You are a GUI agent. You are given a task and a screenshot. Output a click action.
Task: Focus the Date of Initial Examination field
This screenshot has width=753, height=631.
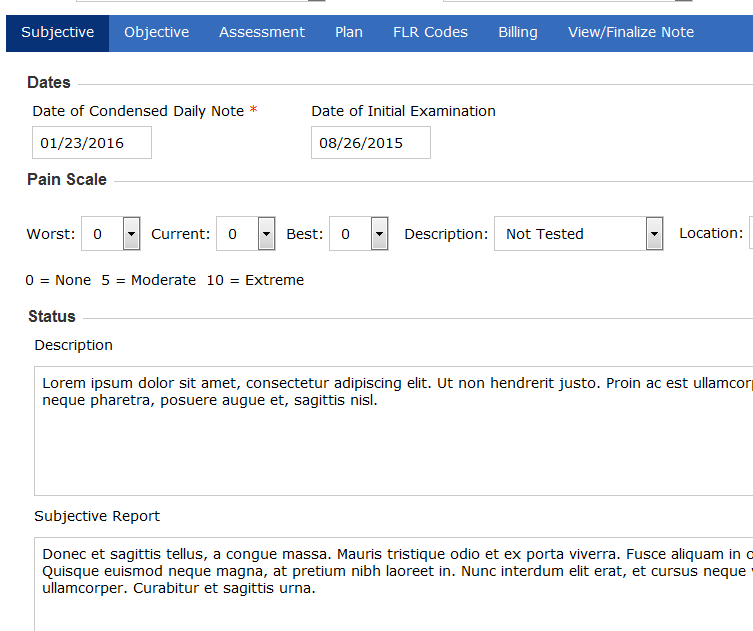coord(370,143)
